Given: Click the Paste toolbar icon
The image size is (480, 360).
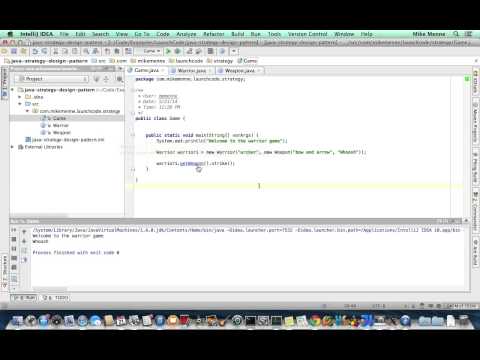Looking at the screenshot, I should [x=75, y=51].
